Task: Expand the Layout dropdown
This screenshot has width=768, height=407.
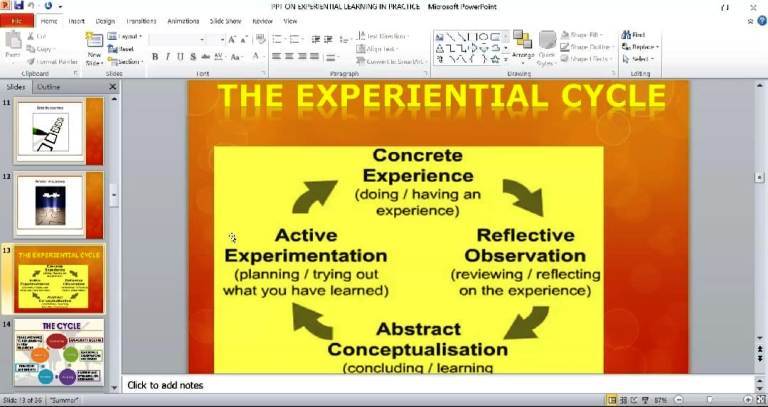Action: click(x=128, y=36)
